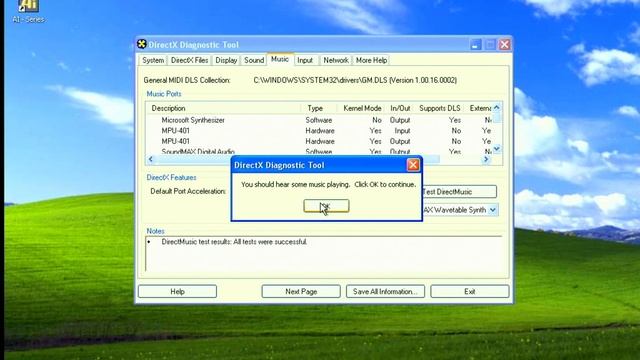Click the Kernel Mode column header
This screenshot has height=360, width=640.
coord(361,108)
